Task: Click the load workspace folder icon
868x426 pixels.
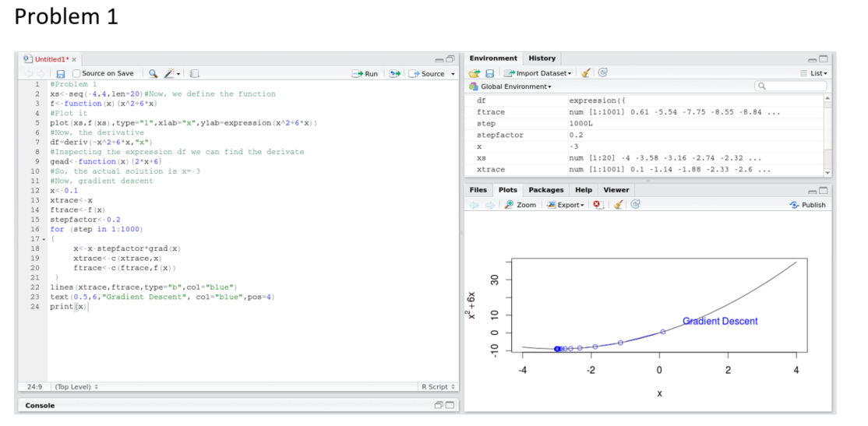Action: [x=474, y=73]
